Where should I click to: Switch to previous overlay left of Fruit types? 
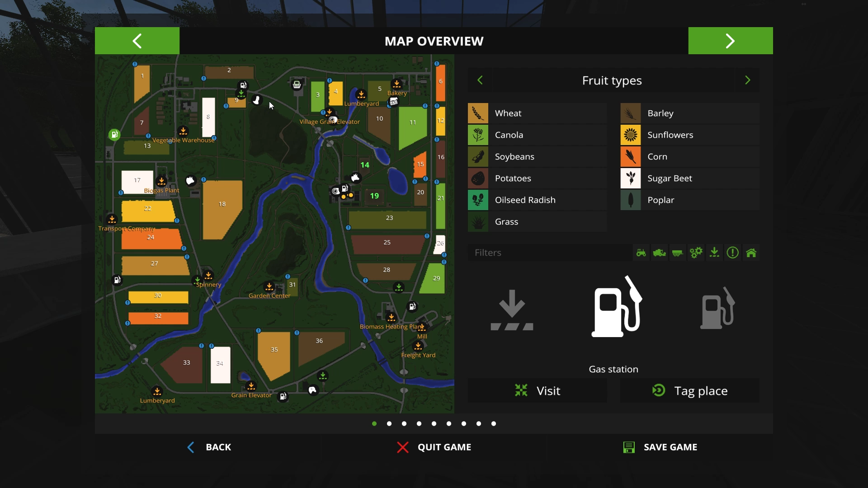tap(480, 80)
